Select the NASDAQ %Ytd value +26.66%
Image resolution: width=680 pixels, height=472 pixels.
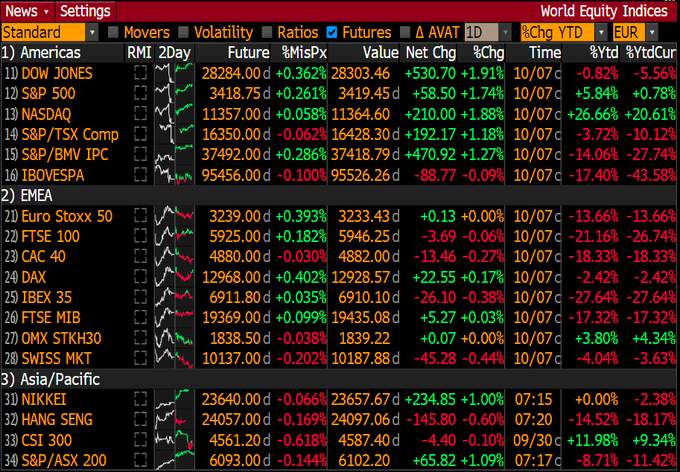tap(592, 114)
